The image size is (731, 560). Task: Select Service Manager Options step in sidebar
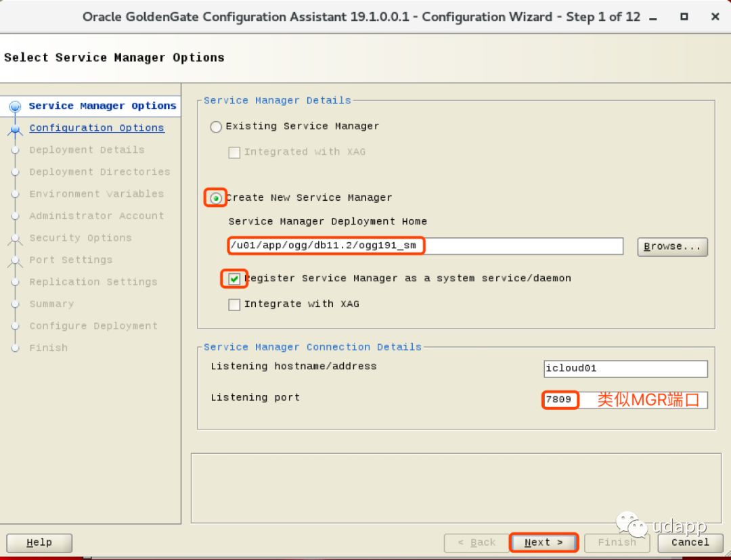pos(102,106)
